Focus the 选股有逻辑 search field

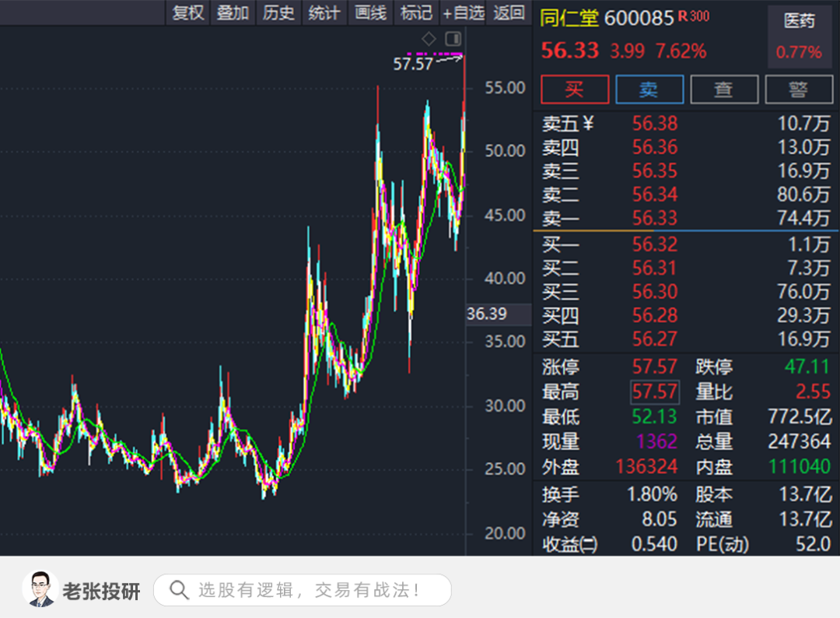pos(302,590)
